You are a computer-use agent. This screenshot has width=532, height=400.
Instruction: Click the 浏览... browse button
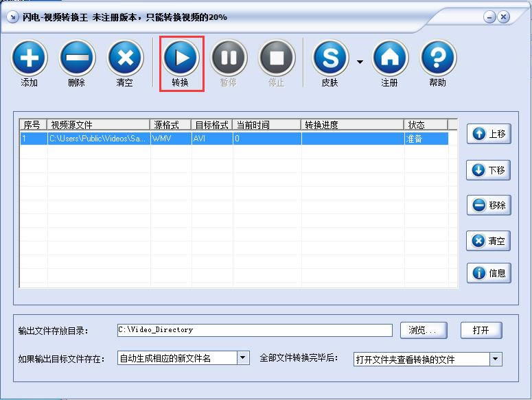tap(424, 330)
